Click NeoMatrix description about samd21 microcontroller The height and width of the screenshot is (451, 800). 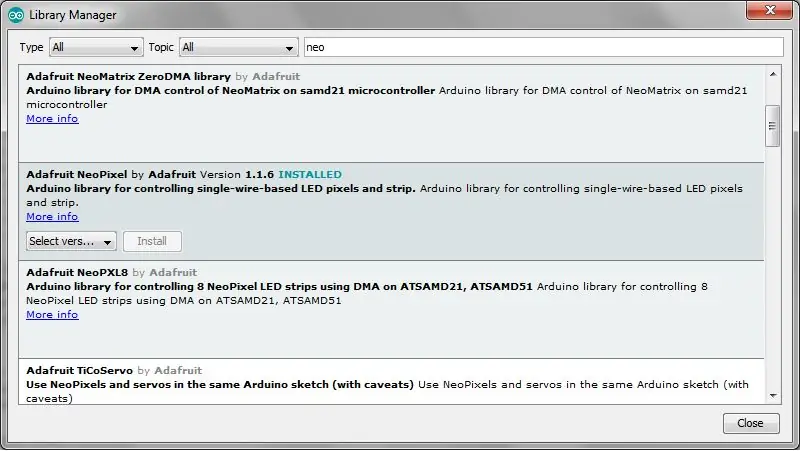(x=387, y=97)
